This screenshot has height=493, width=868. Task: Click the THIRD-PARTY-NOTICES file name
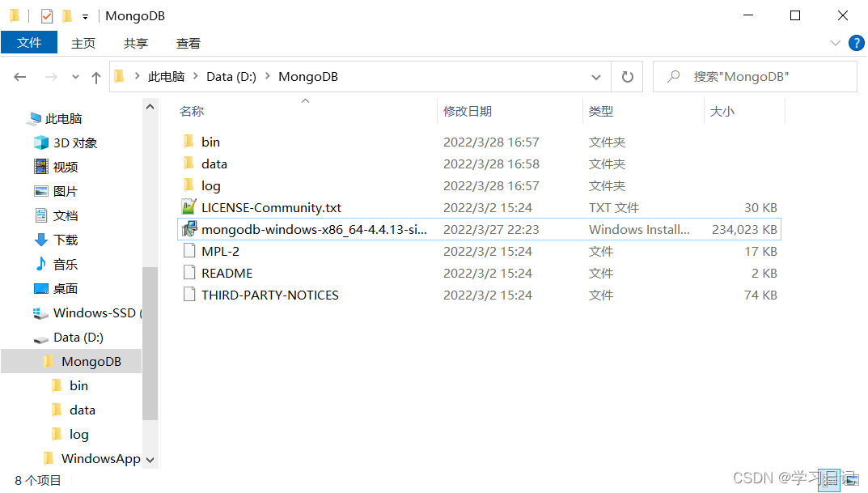tap(270, 295)
